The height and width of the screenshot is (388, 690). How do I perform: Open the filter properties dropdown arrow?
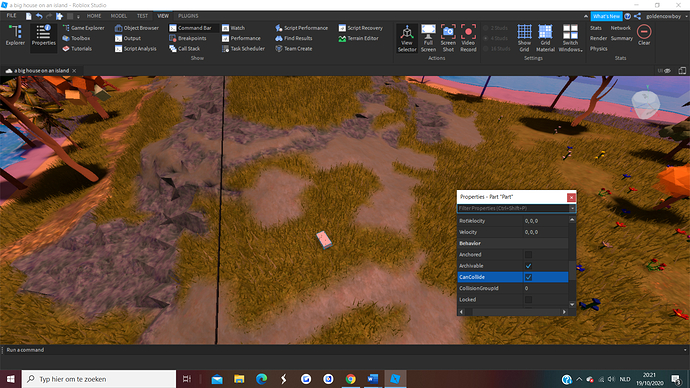point(572,208)
